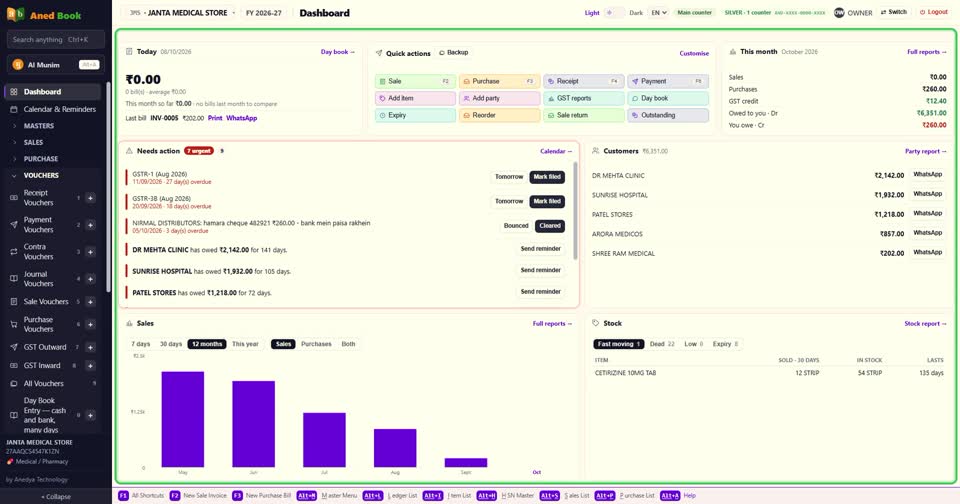The height and width of the screenshot is (504, 960).
Task: Mark GSTR-1 (Aug 2026) as filed
Action: [x=547, y=177]
